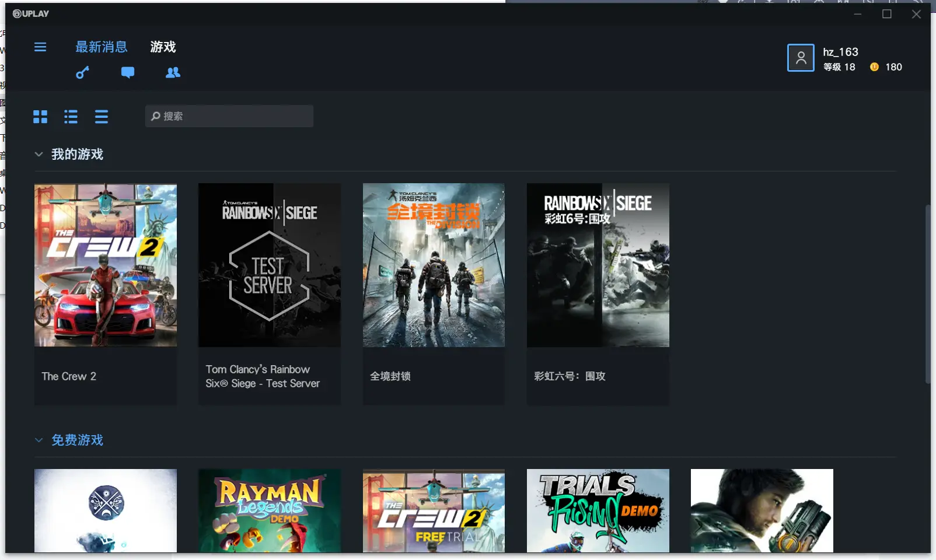Click the key activation icon
936x560 pixels.
tap(82, 72)
